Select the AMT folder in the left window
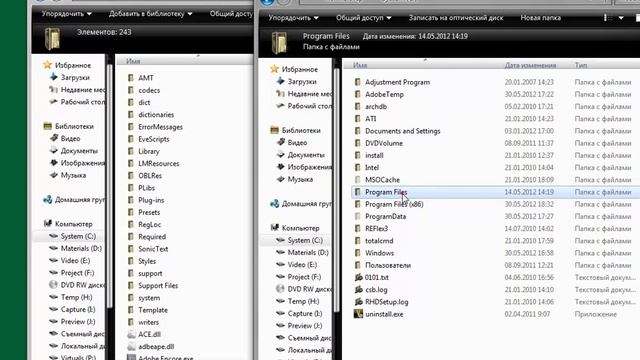 146,78
